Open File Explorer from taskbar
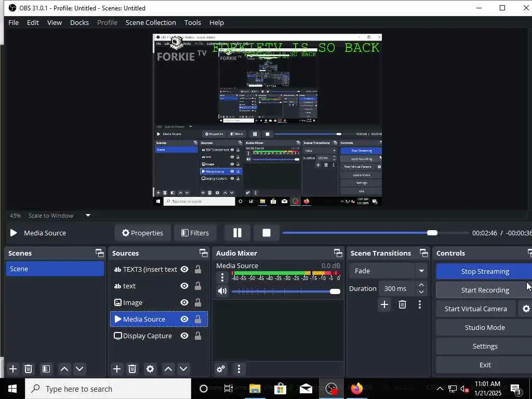This screenshot has width=532, height=399. pyautogui.click(x=255, y=389)
